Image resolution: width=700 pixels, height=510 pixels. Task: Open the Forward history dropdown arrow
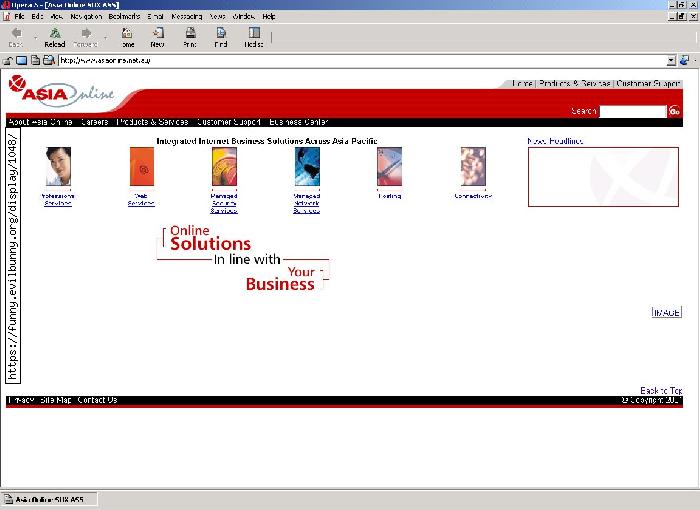coord(105,38)
